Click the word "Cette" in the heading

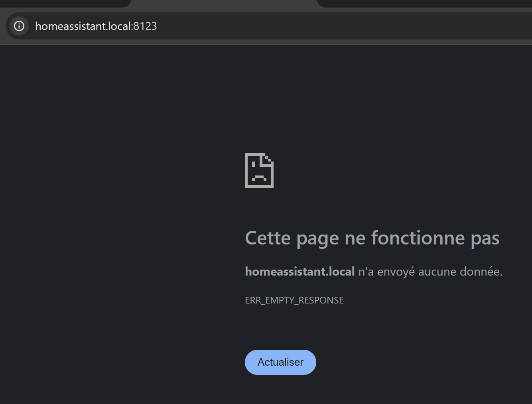(268, 238)
